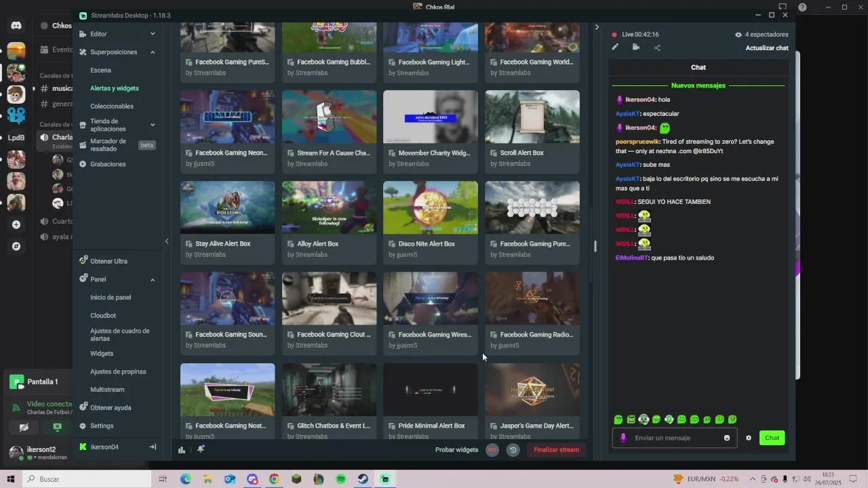Select Alertas y widgets menu item
Screen dimensions: 868x488
pyautogui.click(x=115, y=88)
